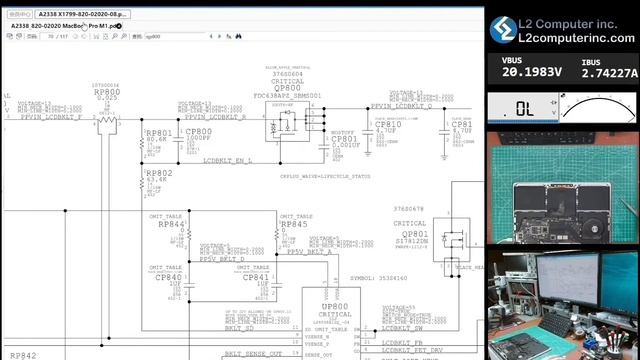
Task: Close the A2338 820-02020 MacBook Pro M1.pdf tab
Action: (119, 26)
